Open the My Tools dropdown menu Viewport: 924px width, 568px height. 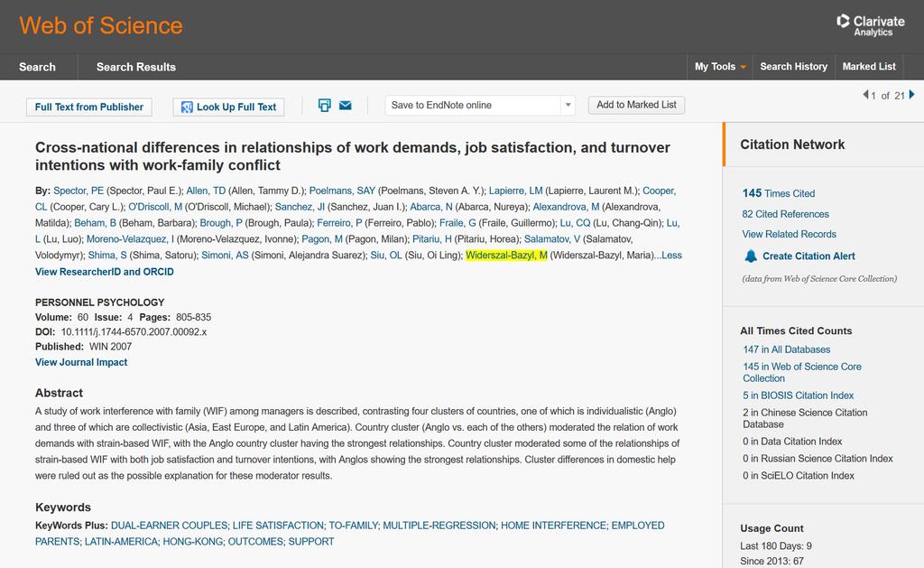click(720, 67)
